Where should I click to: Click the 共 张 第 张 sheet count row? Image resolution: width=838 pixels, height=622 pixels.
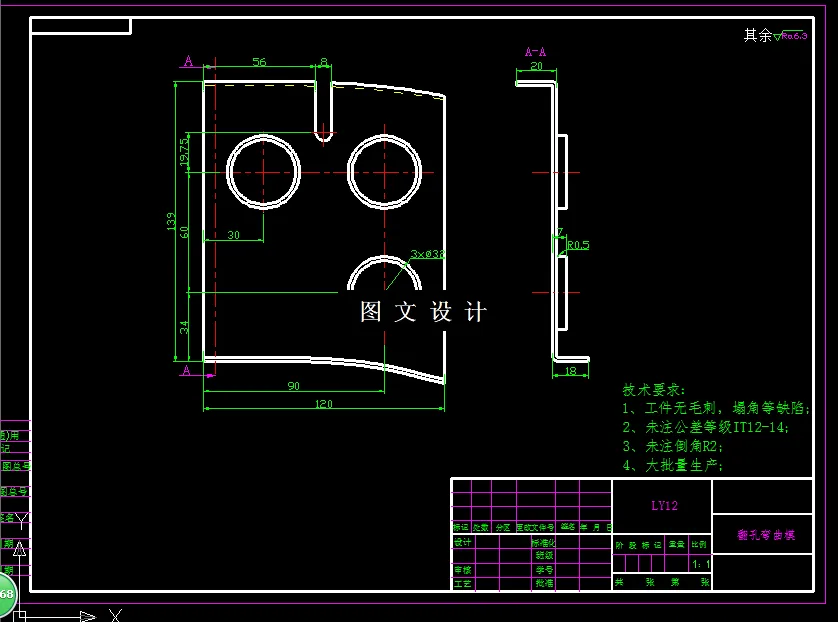pos(662,582)
